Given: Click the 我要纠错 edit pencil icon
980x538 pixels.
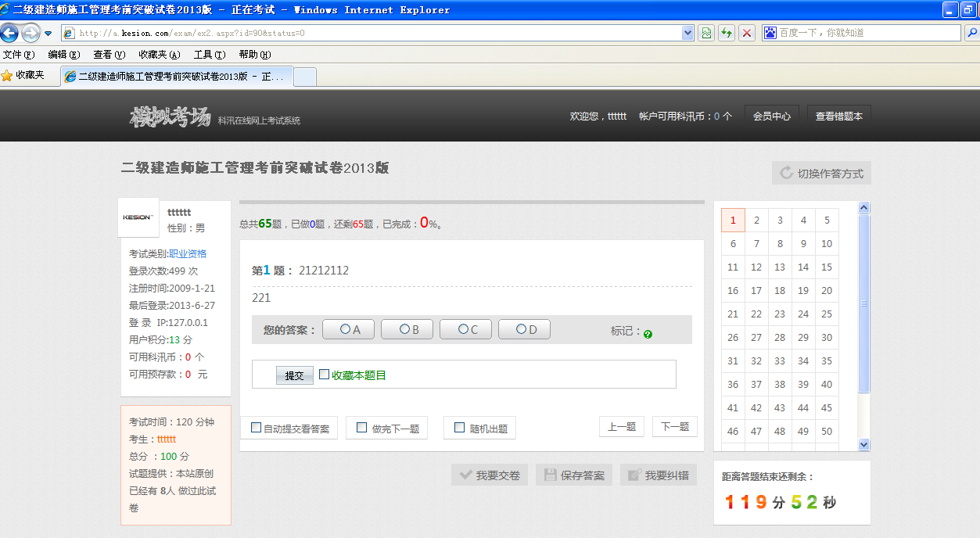Looking at the screenshot, I should 634,475.
